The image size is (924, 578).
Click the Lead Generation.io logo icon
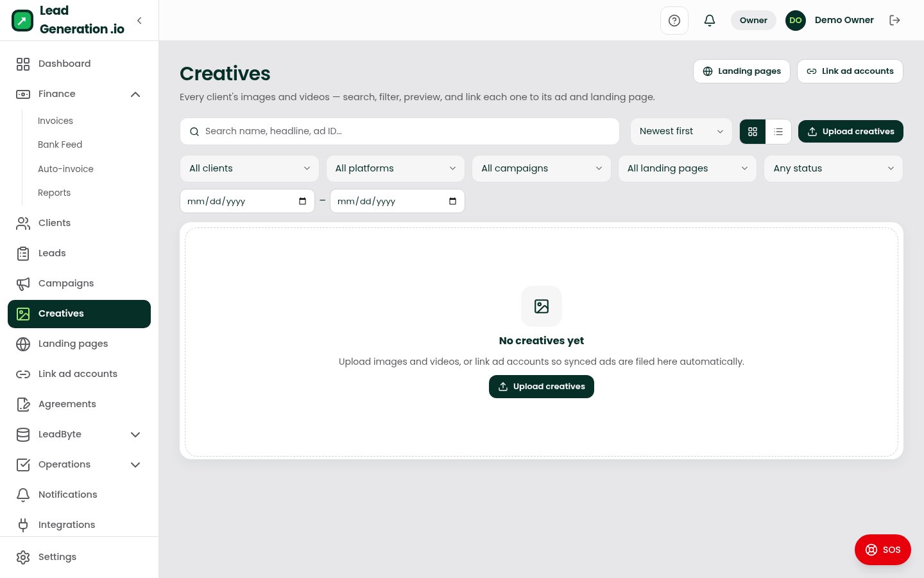(22, 21)
